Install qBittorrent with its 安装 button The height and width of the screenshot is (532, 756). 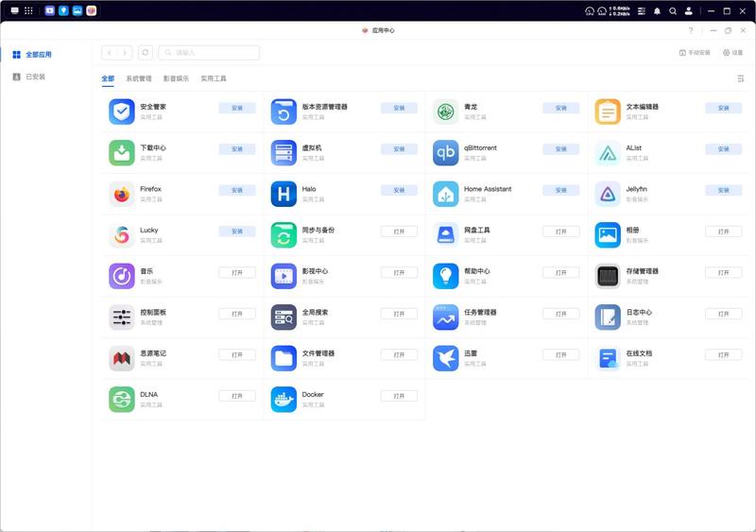point(560,149)
